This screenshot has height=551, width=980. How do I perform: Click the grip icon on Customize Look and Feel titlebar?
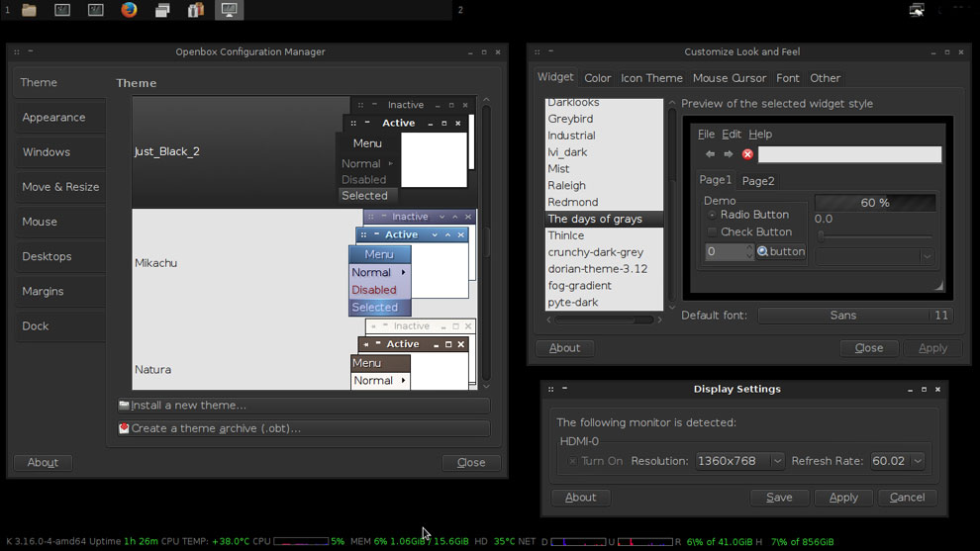click(537, 51)
